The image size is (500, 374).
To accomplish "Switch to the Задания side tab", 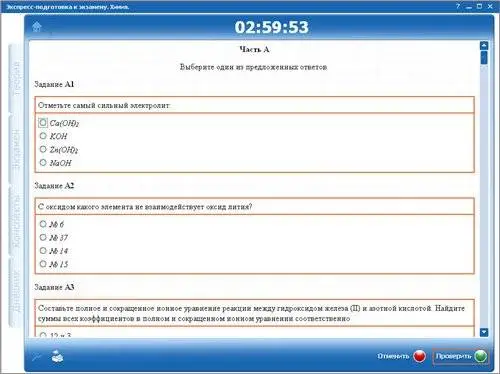I will (16, 149).
